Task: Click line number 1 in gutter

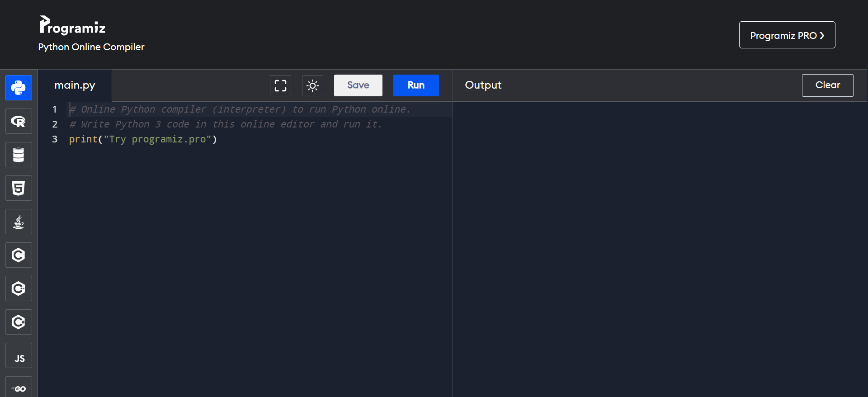Action: (x=55, y=109)
